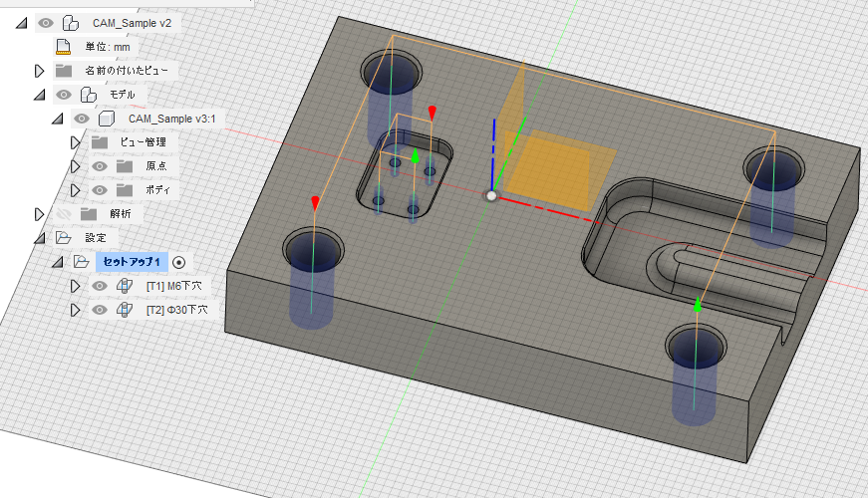This screenshot has width=868, height=498.
Task: Select the ボディ label
Action: tap(157, 190)
